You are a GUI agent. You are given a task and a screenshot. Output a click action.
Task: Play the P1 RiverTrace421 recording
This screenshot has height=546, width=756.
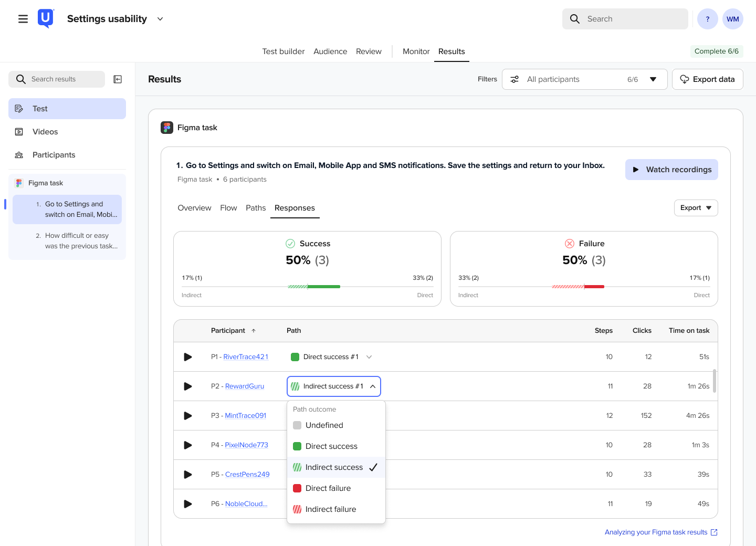188,357
